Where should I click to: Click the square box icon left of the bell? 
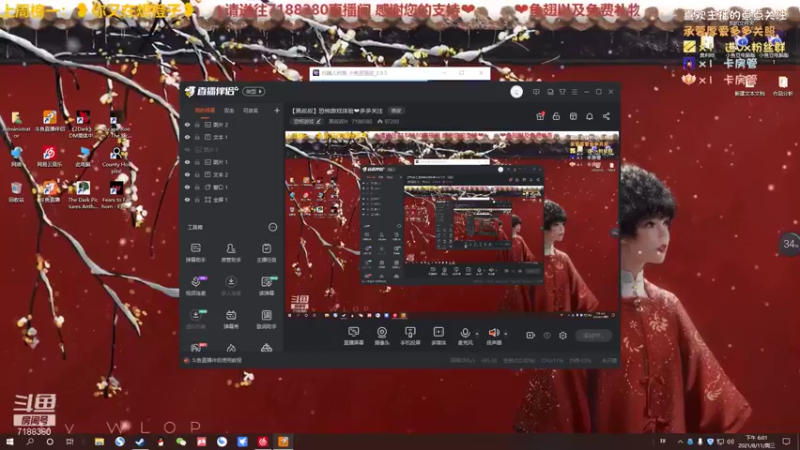click(x=573, y=116)
